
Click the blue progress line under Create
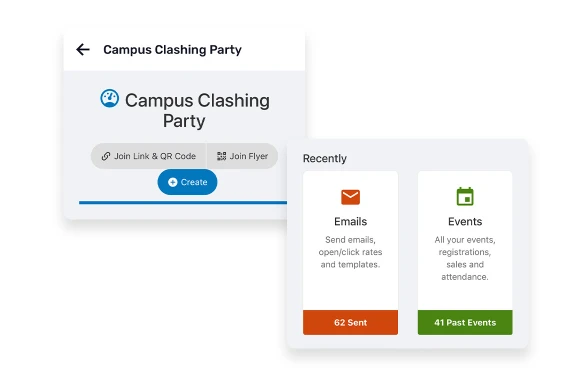tap(183, 202)
